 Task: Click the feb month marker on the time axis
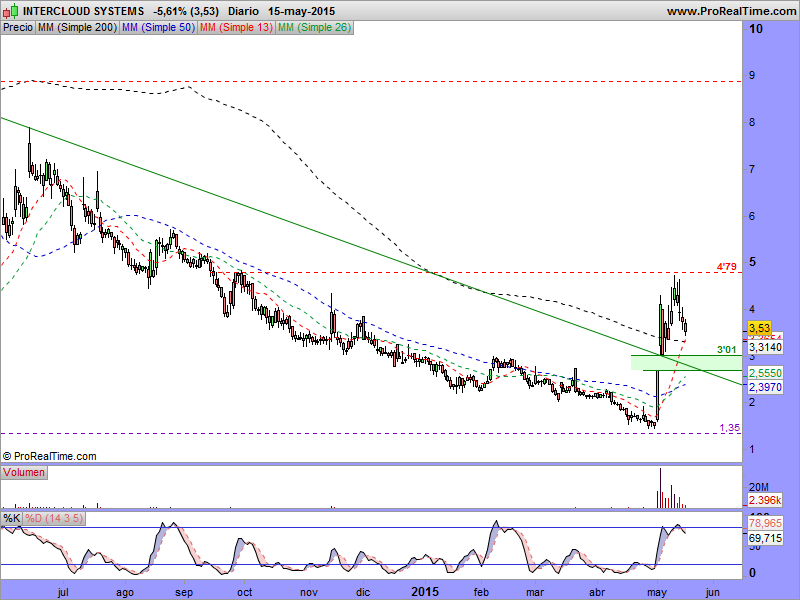click(481, 592)
